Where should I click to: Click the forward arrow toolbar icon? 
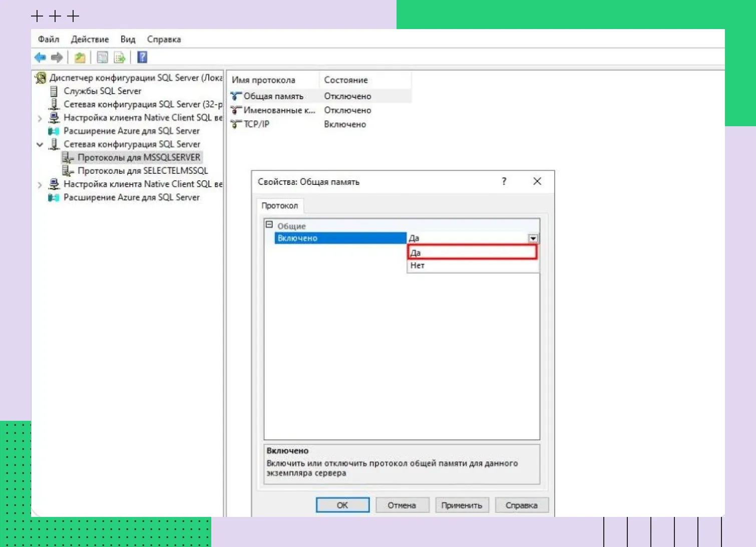[x=57, y=58]
